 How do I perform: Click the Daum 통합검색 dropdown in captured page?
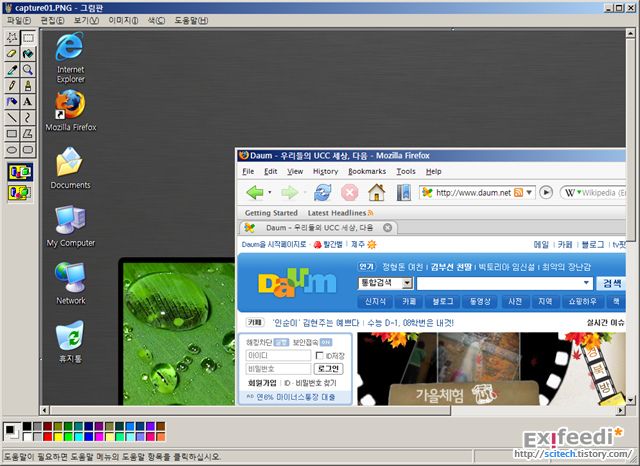point(385,283)
